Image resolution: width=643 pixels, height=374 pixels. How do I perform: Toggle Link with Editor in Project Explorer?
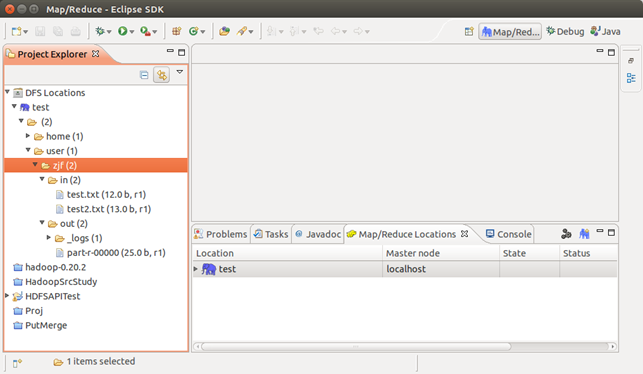(162, 75)
